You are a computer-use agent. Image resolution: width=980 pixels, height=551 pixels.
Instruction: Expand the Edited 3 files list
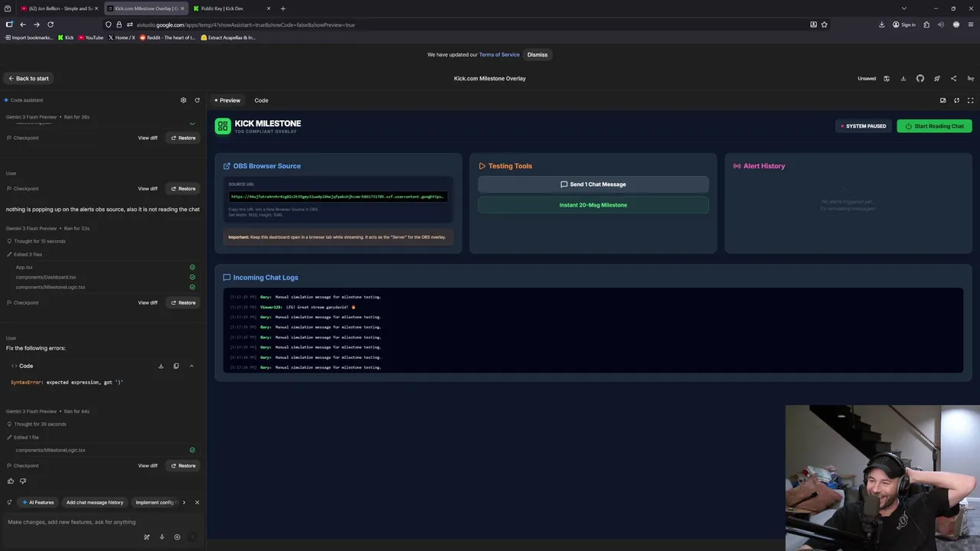pyautogui.click(x=24, y=254)
